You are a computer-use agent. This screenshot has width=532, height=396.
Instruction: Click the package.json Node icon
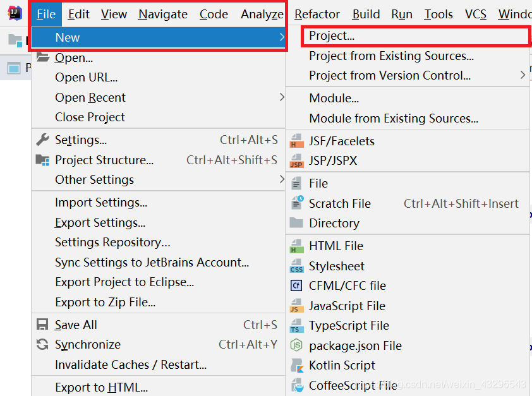click(296, 345)
